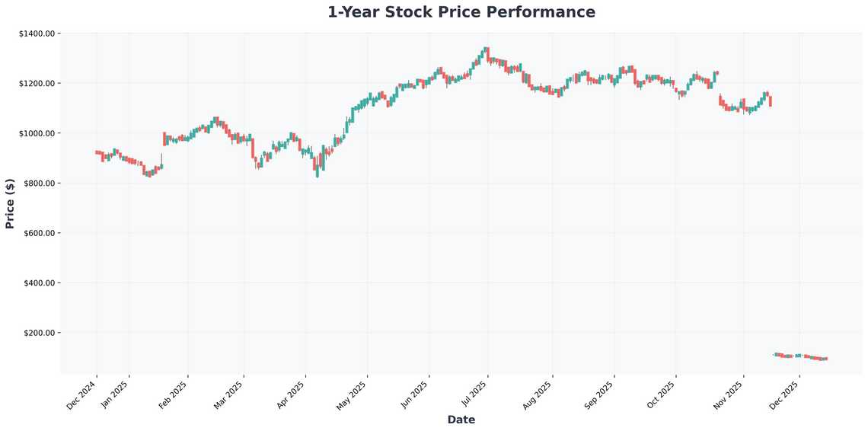Image resolution: width=868 pixels, height=431 pixels.
Task: Select the $600.00 price tick label
Action: [40, 233]
